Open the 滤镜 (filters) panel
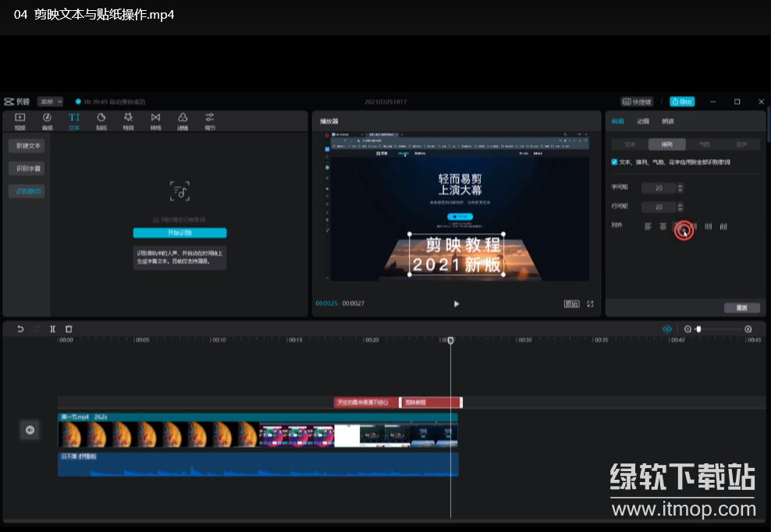 click(x=183, y=121)
